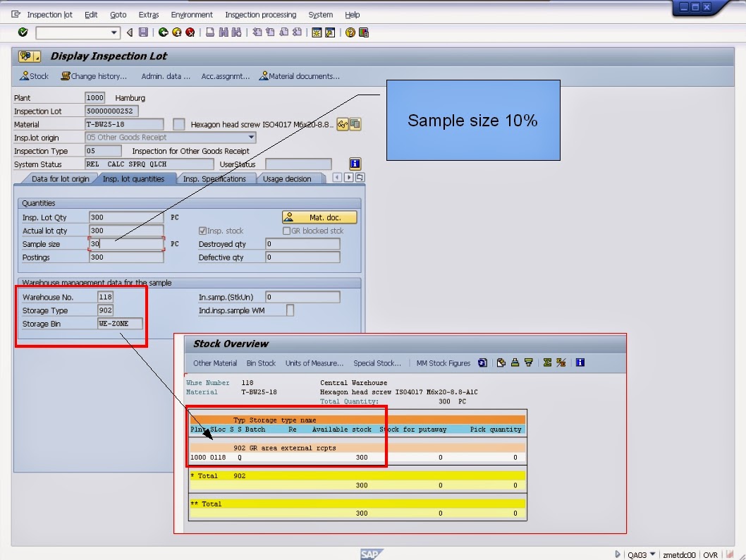Open the Environment menu
This screenshot has width=746, height=560.
(192, 14)
